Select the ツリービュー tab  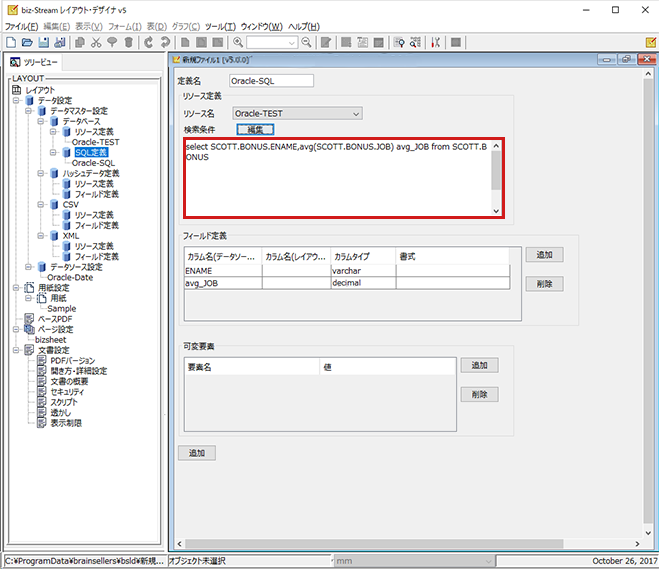[34, 62]
